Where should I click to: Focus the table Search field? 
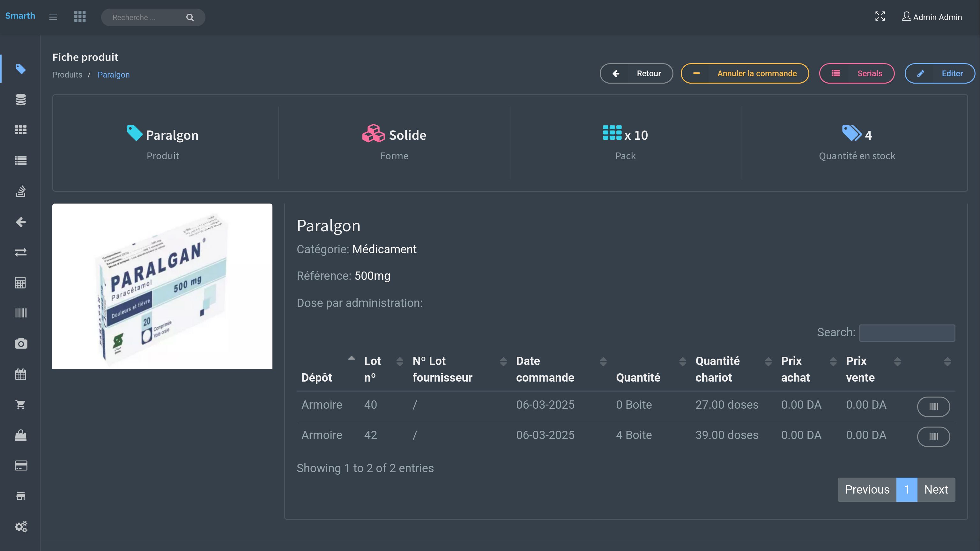(x=907, y=332)
